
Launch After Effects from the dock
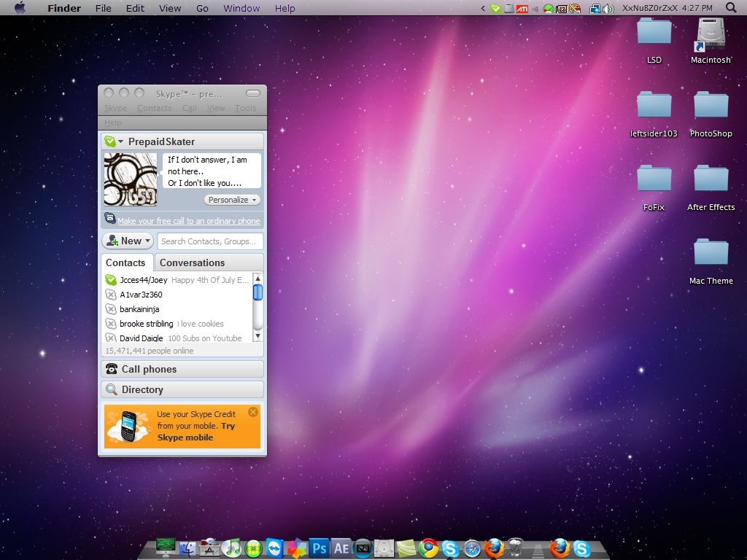pyautogui.click(x=341, y=548)
